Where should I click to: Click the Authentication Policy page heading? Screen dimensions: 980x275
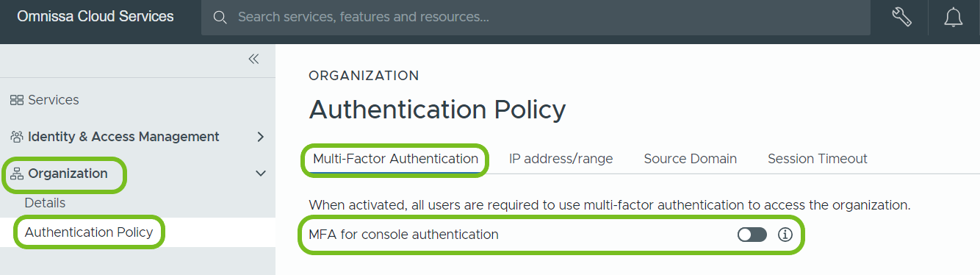pos(437,110)
